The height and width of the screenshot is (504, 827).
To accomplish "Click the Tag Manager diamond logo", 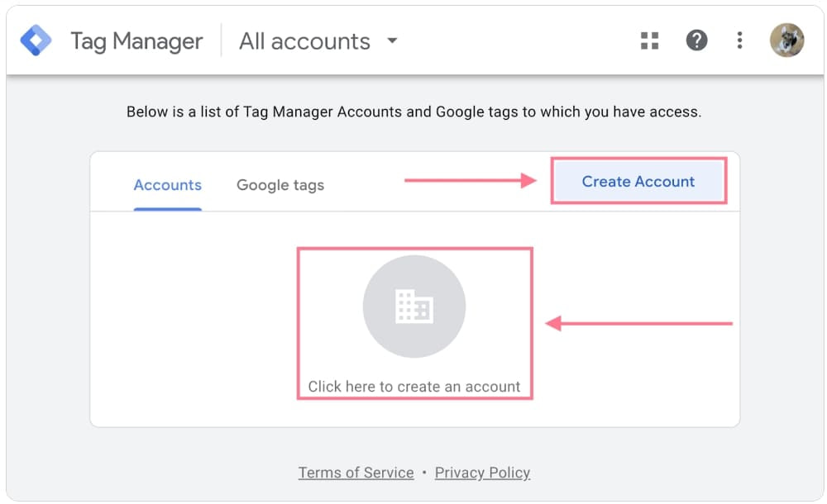I will tap(36, 40).
